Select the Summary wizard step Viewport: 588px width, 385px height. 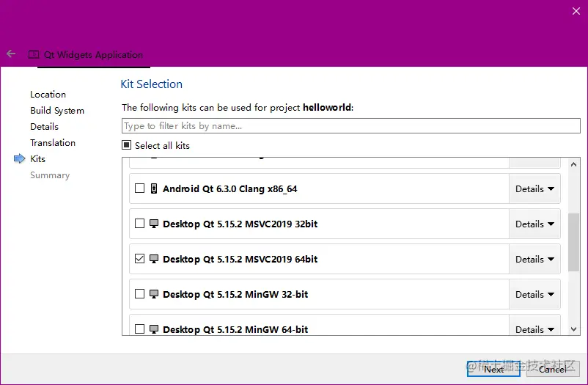point(50,175)
